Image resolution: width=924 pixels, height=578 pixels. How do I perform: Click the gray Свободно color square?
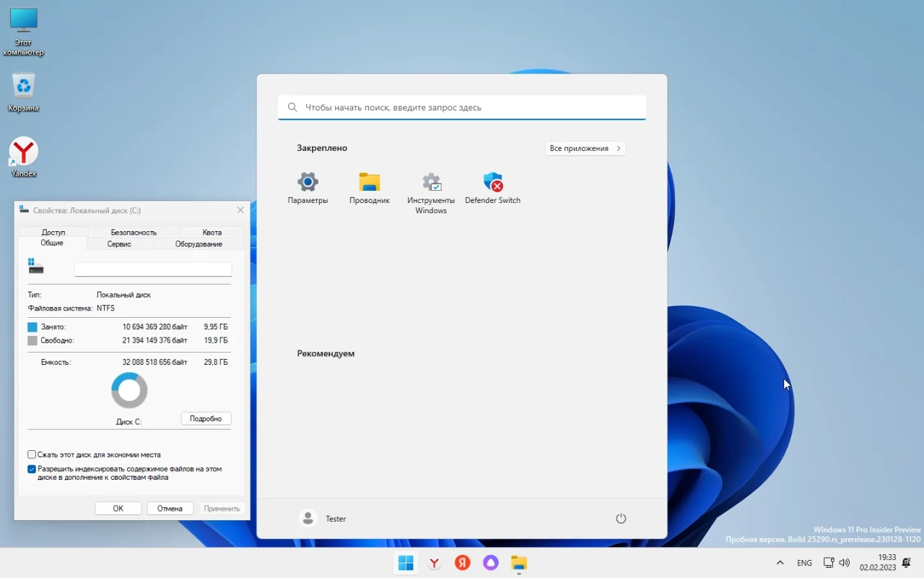point(32,340)
